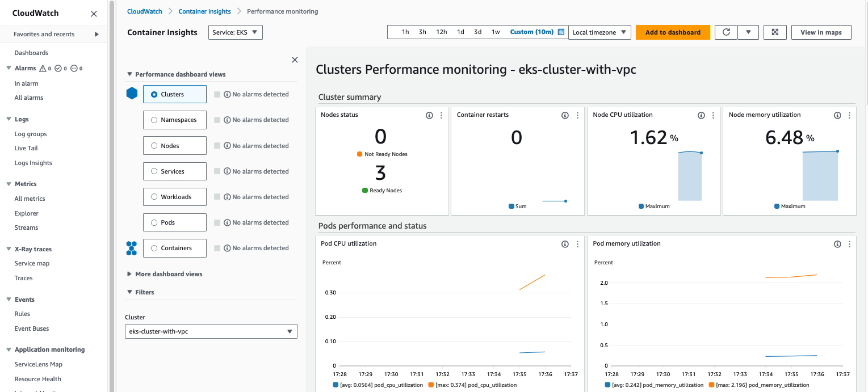Show info for Container restarts widget
This screenshot has width=868, height=392.
click(x=565, y=115)
